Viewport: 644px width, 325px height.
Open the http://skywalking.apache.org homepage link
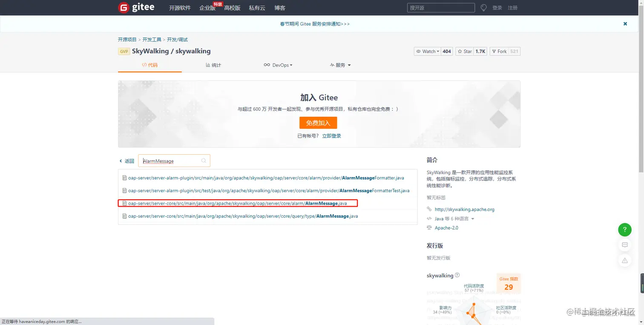click(464, 210)
